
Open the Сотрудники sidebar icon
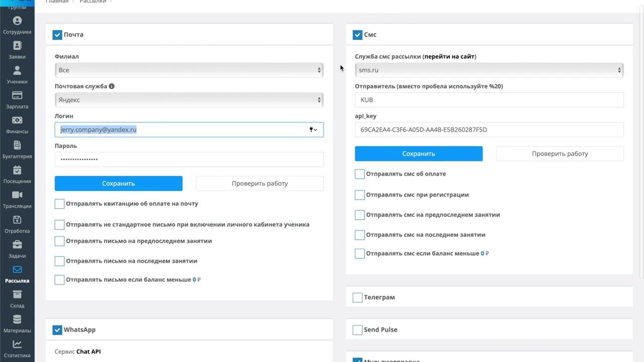pyautogui.click(x=17, y=21)
